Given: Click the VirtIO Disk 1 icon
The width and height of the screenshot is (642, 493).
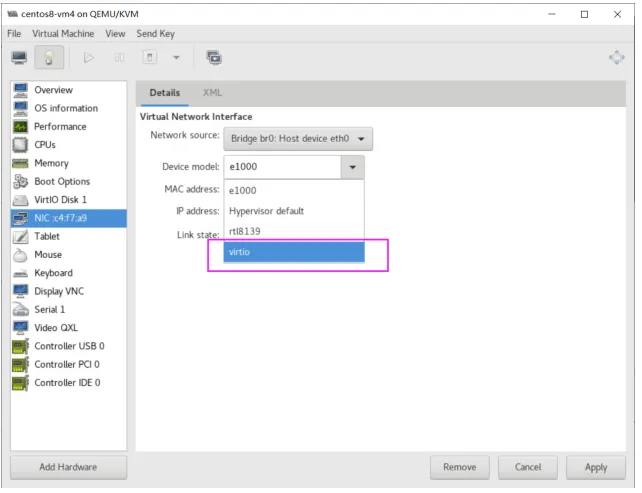Looking at the screenshot, I should pos(20,200).
